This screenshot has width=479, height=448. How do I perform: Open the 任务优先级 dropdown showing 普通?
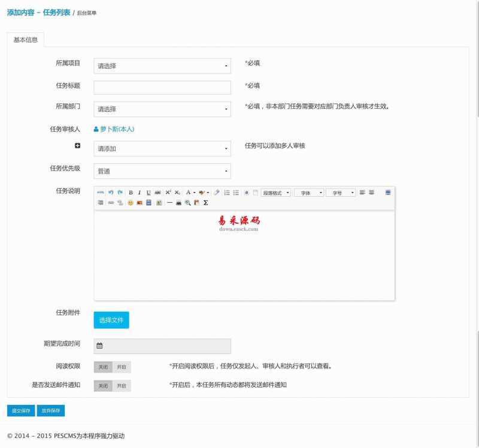162,171
